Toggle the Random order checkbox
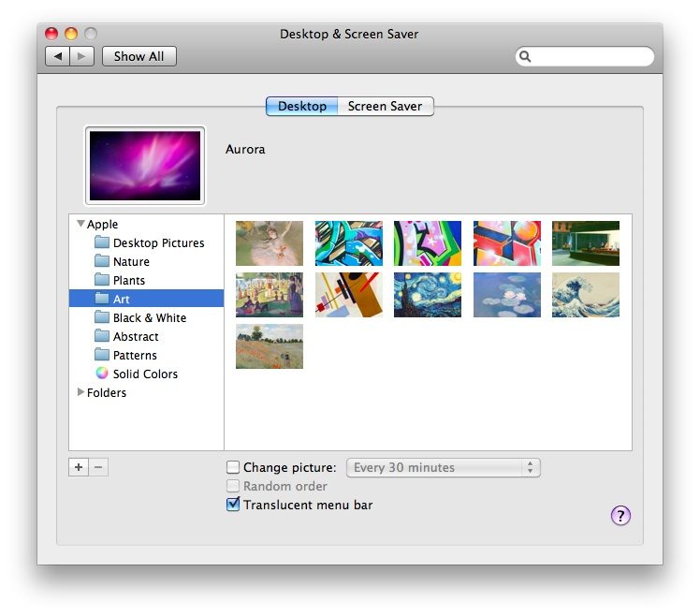The height and width of the screenshot is (616, 700). (233, 486)
